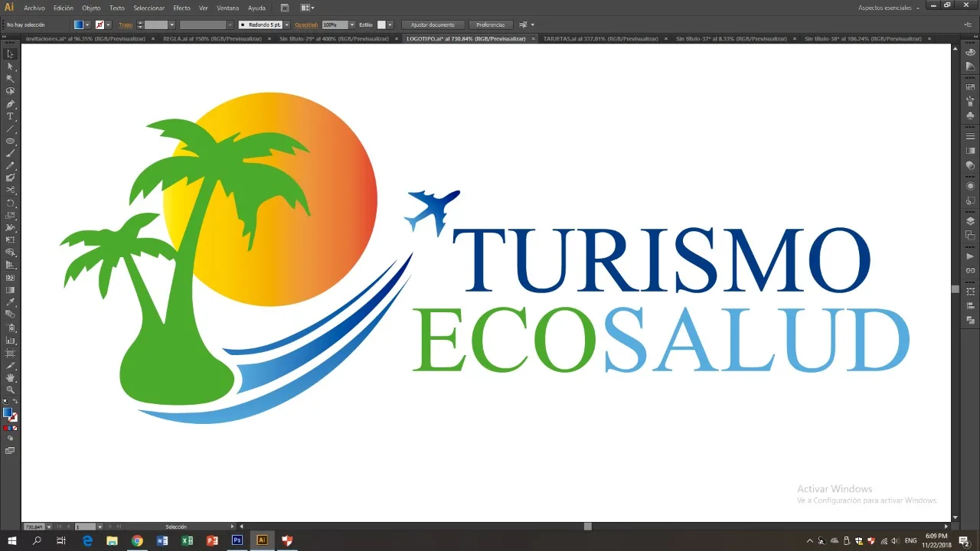Open the Archivo menu

(x=34, y=8)
